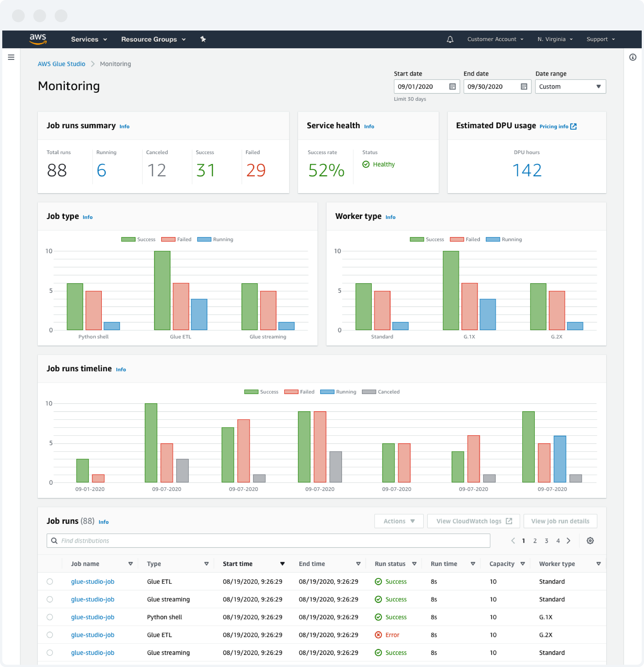Go to page 3
This screenshot has width=644, height=667.
click(x=546, y=541)
